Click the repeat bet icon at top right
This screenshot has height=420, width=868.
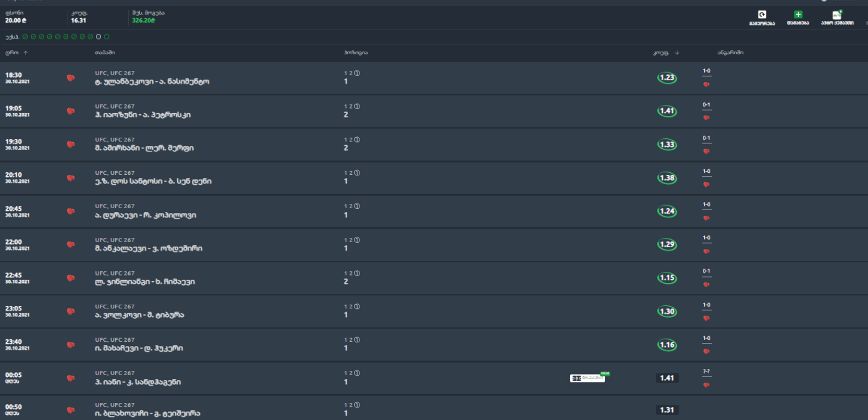tap(762, 15)
